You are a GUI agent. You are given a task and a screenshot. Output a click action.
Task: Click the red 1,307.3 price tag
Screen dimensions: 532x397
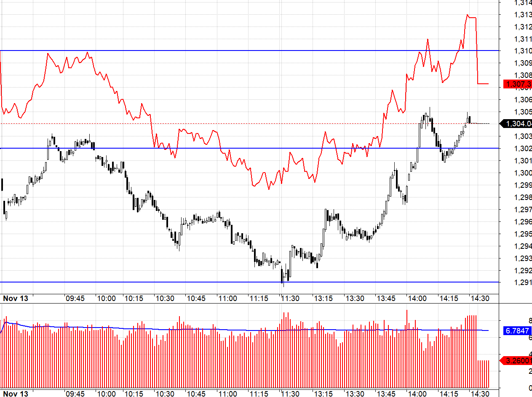(x=518, y=84)
